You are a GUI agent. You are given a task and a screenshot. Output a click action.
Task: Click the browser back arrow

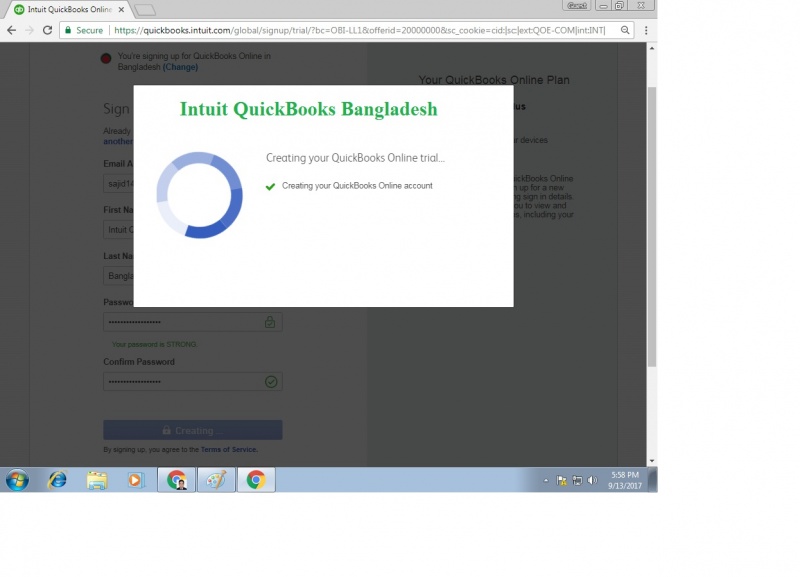tap(12, 31)
